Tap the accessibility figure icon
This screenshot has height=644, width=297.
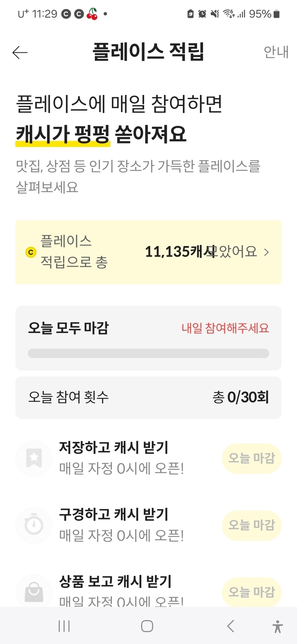(277, 626)
